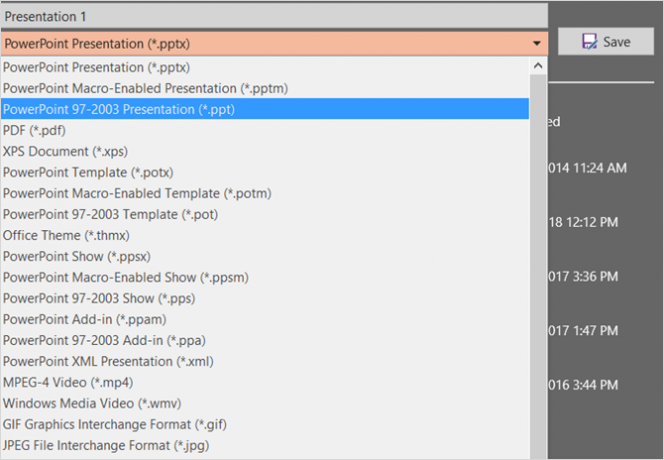Pick Office Theme (*.thmx) format
The image size is (664, 460).
pyautogui.click(x=265, y=235)
